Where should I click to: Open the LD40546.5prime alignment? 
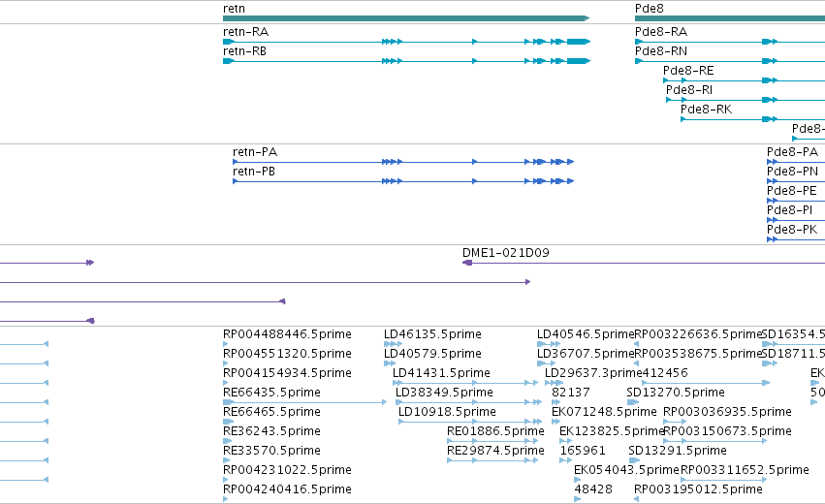coord(586,334)
